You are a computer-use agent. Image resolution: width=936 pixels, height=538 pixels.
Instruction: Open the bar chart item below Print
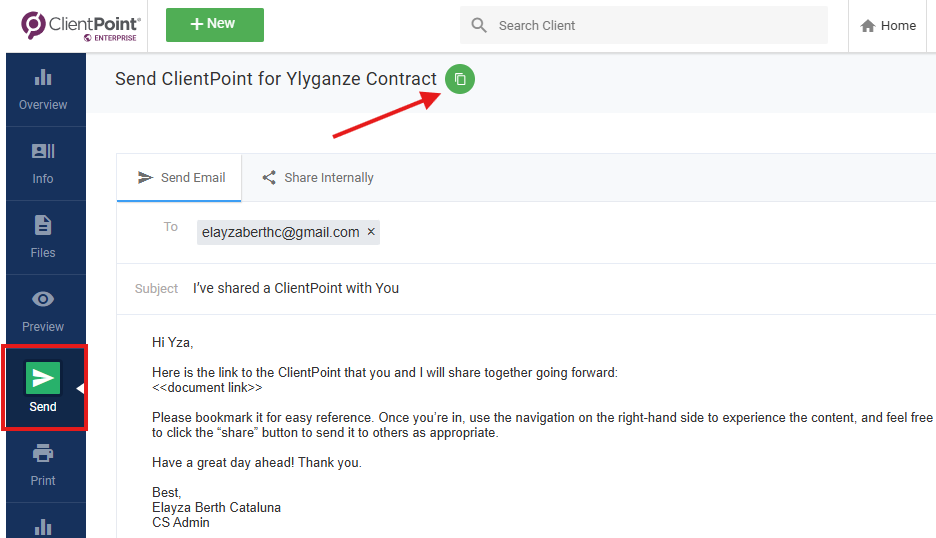pyautogui.click(x=43, y=525)
